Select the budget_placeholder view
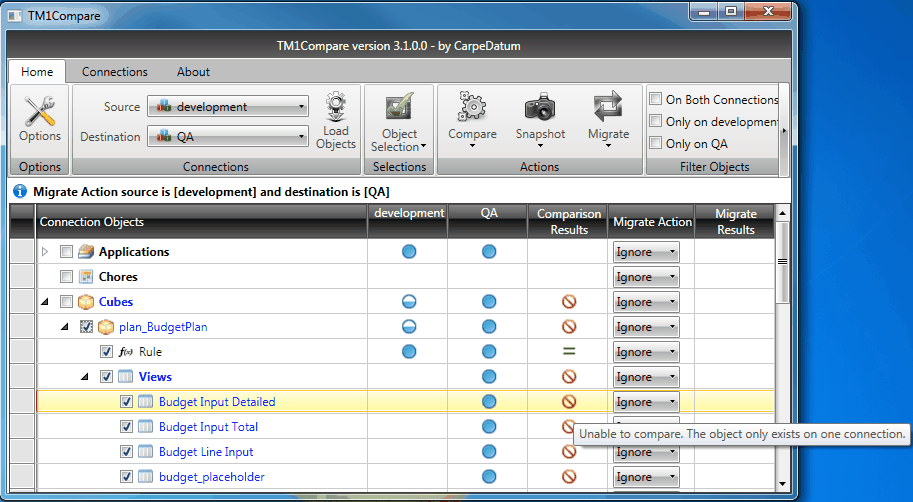This screenshot has width=913, height=502. click(x=211, y=477)
